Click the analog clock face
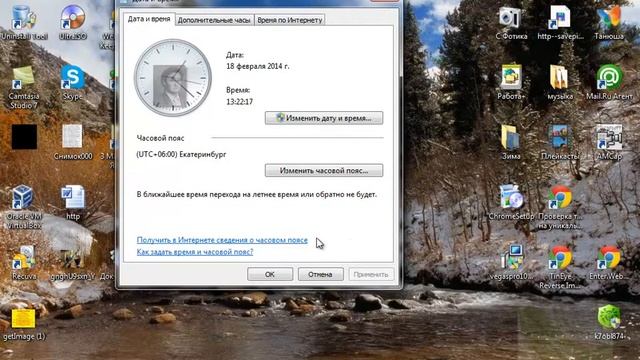640x360 pixels. pyautogui.click(x=173, y=78)
